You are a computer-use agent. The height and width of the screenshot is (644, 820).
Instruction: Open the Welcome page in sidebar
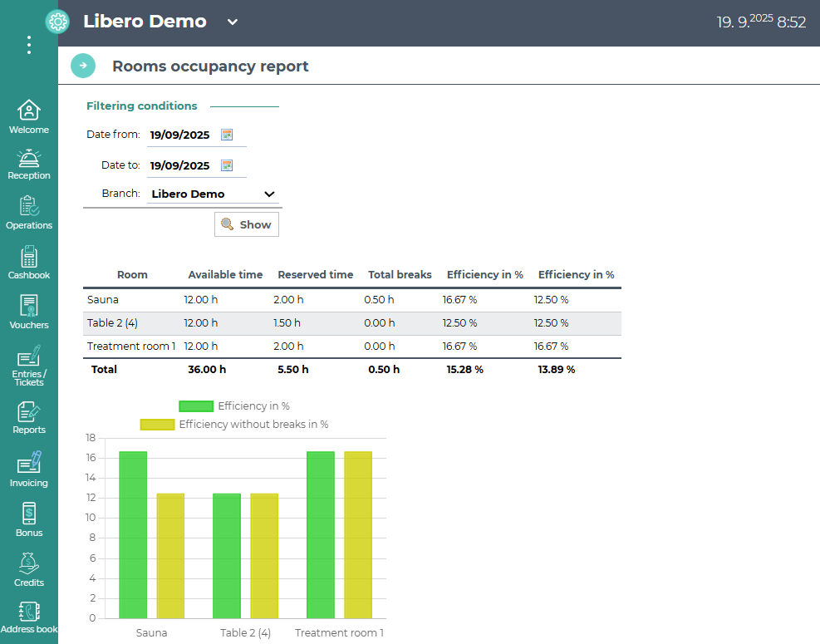pos(29,117)
